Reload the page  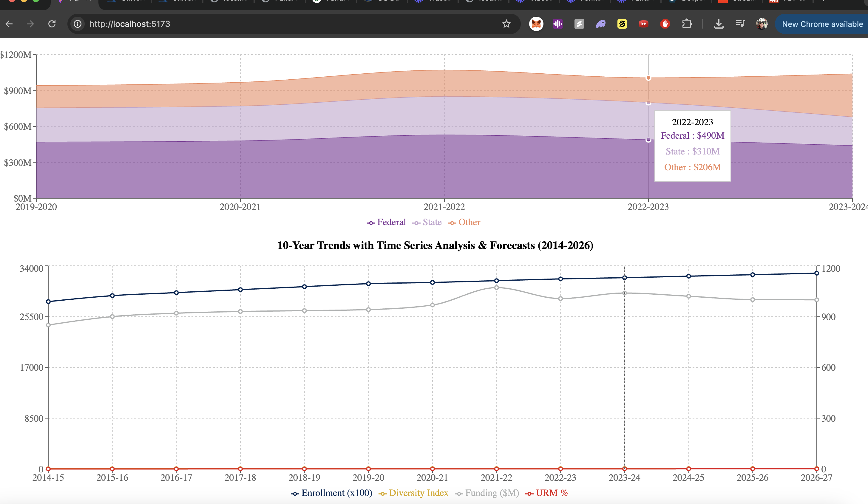[x=52, y=24]
